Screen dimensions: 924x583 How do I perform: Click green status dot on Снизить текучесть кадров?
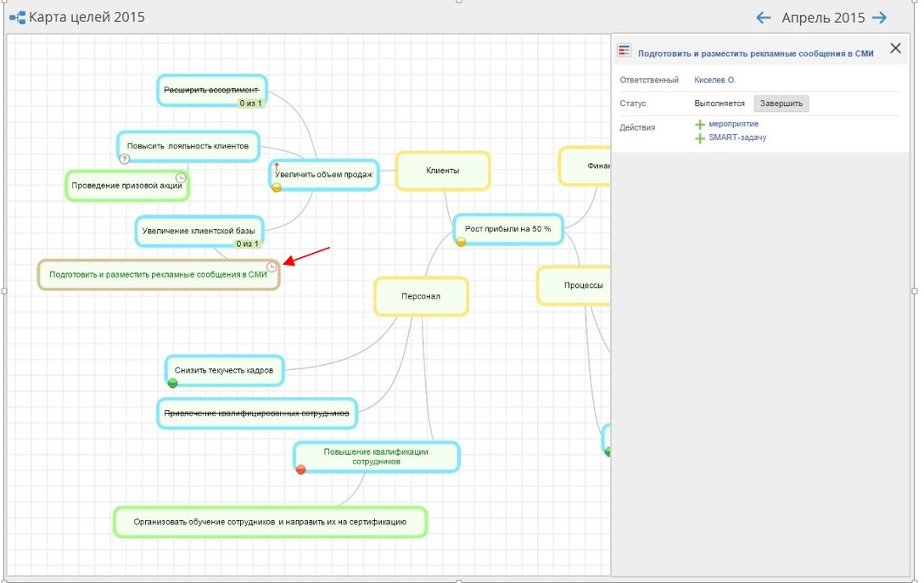[x=172, y=383]
